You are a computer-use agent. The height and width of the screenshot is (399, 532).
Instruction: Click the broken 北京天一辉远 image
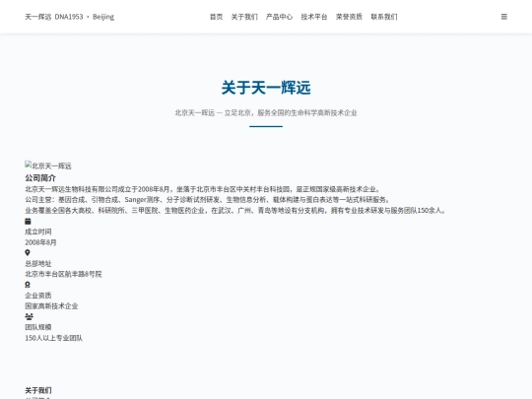click(48, 166)
